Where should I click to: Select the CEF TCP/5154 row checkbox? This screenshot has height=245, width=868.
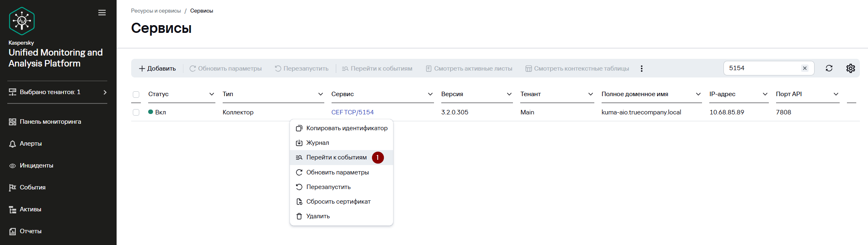(x=136, y=112)
